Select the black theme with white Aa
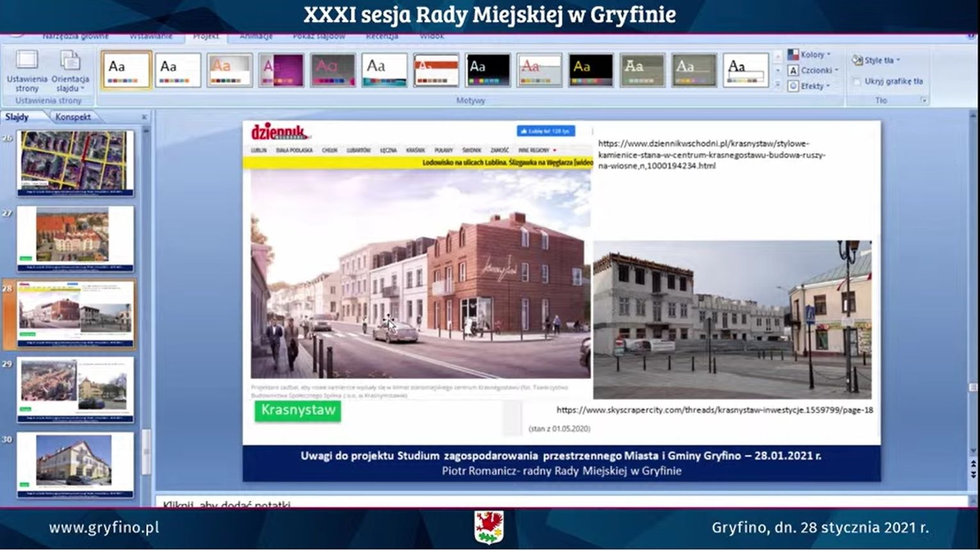The image size is (980, 550). pyautogui.click(x=487, y=70)
